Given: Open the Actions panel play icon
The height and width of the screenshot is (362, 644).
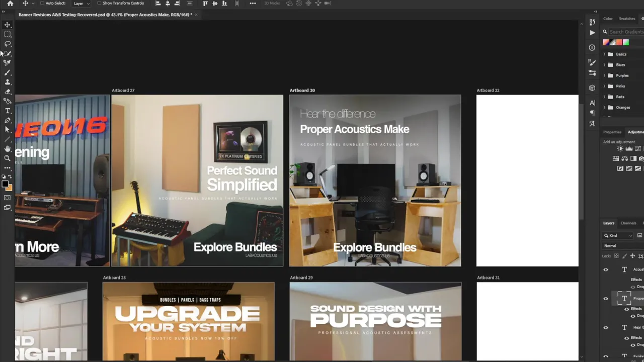Looking at the screenshot, I should point(592,32).
